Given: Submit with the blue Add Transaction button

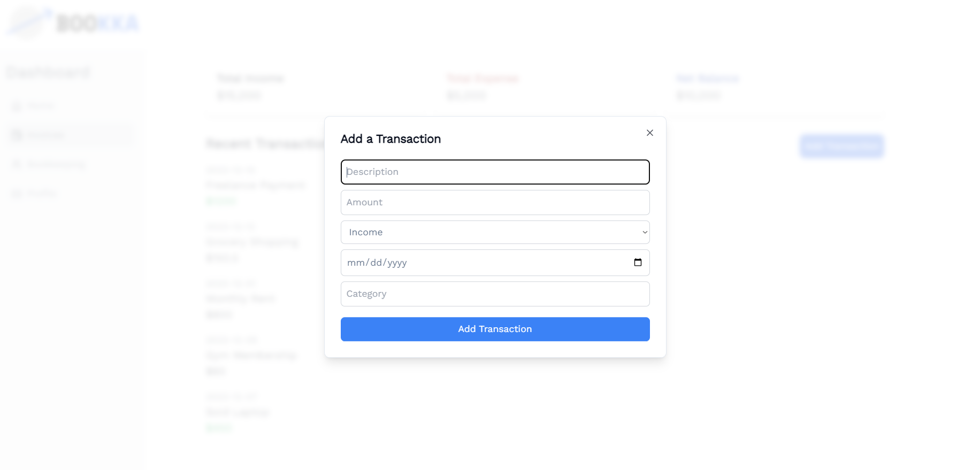Looking at the screenshot, I should (x=495, y=329).
